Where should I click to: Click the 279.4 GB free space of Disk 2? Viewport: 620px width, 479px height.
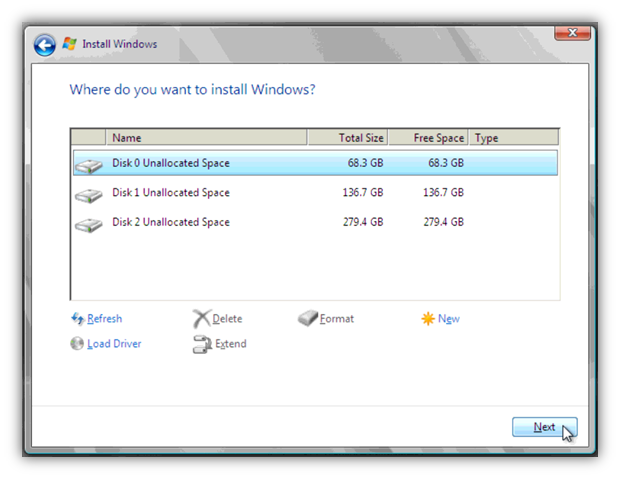443,222
